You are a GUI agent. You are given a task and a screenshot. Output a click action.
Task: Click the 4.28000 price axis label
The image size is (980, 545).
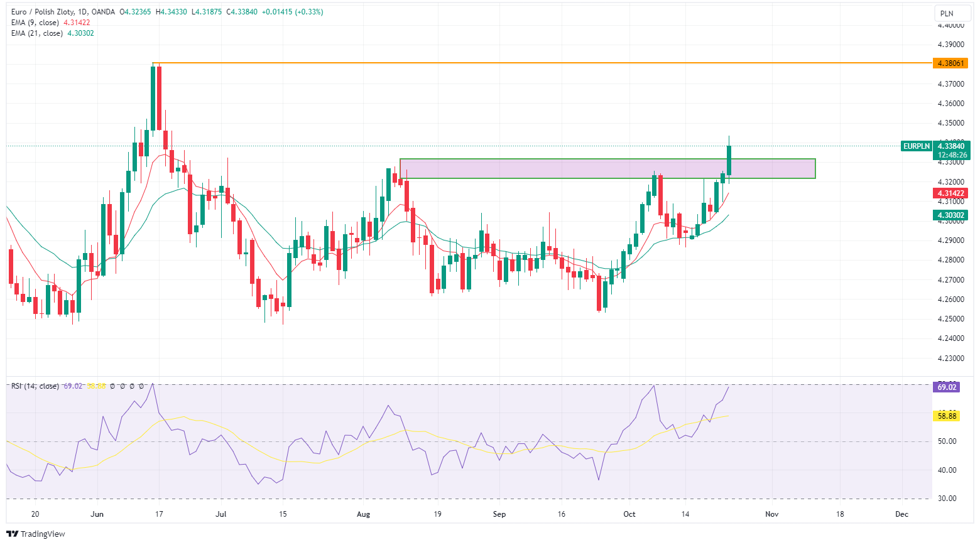[950, 260]
